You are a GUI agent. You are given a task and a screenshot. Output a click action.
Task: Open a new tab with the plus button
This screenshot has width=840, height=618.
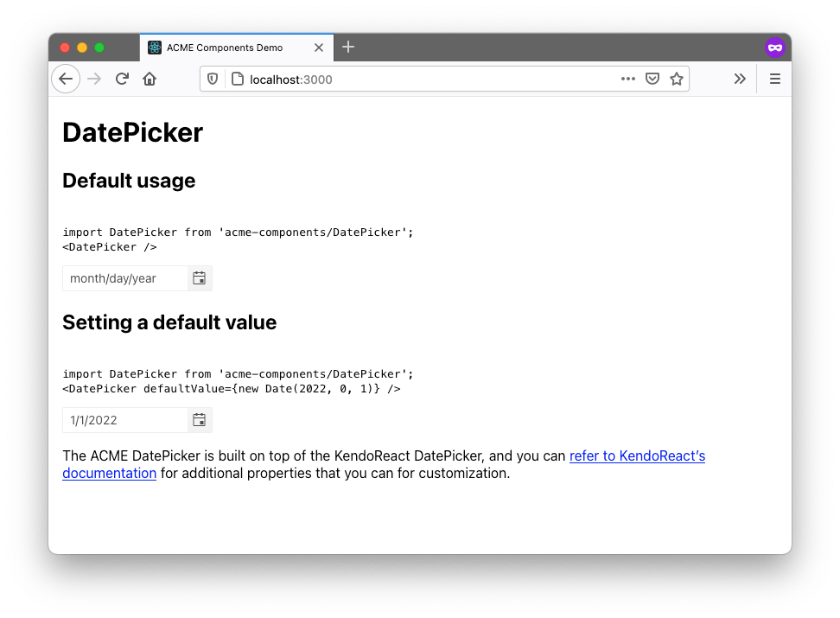coord(348,48)
